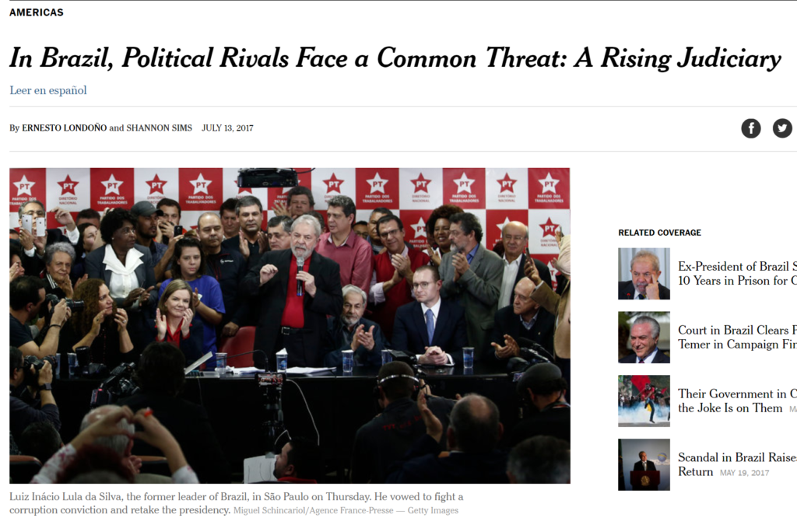Click the JULY 13, 2017 date stamp
This screenshot has height=532, width=797.
pos(227,128)
